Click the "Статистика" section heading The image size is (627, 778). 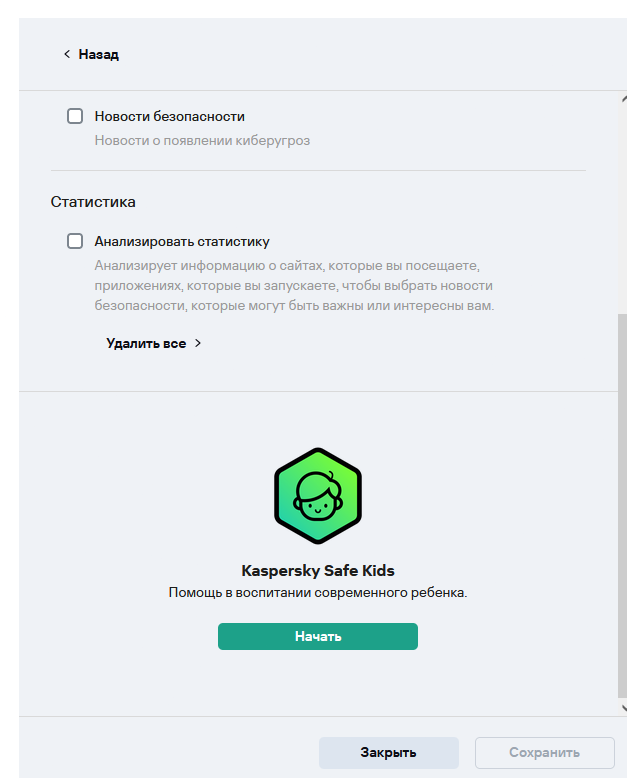pos(93,201)
